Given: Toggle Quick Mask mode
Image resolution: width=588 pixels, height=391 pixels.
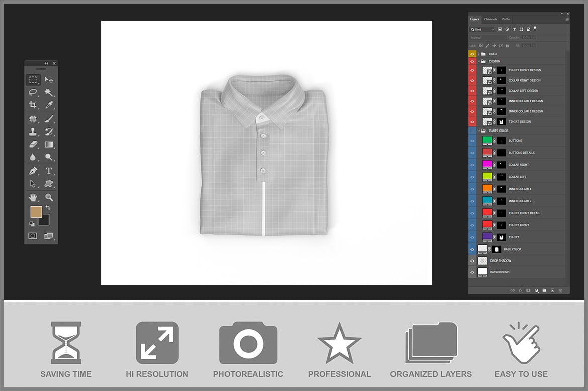Looking at the screenshot, I should (x=33, y=235).
